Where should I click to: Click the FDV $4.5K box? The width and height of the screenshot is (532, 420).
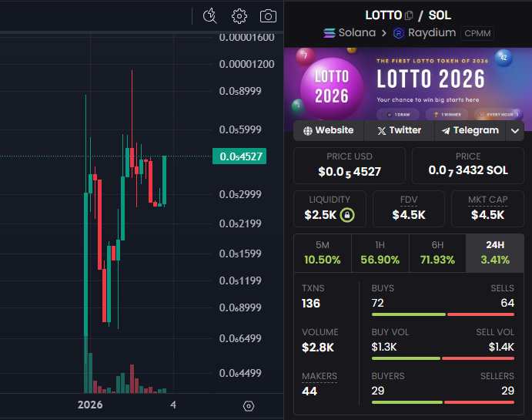pos(409,209)
